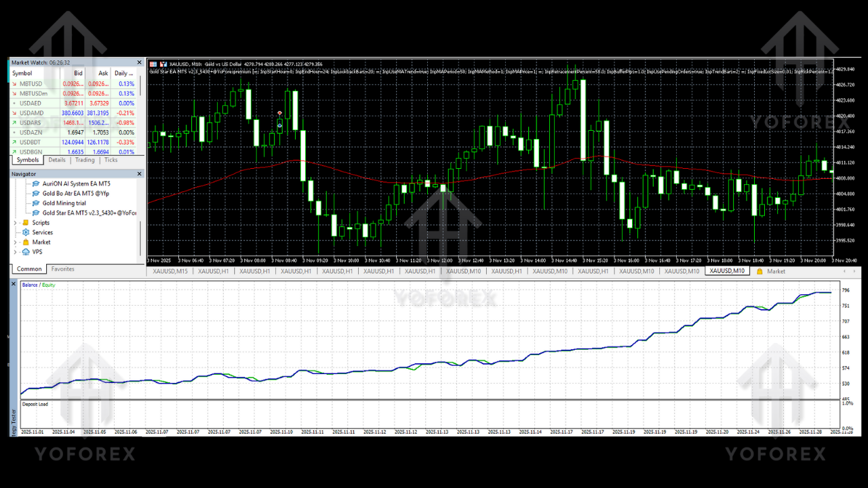Switch to Favorites tab in Navigator

point(63,269)
